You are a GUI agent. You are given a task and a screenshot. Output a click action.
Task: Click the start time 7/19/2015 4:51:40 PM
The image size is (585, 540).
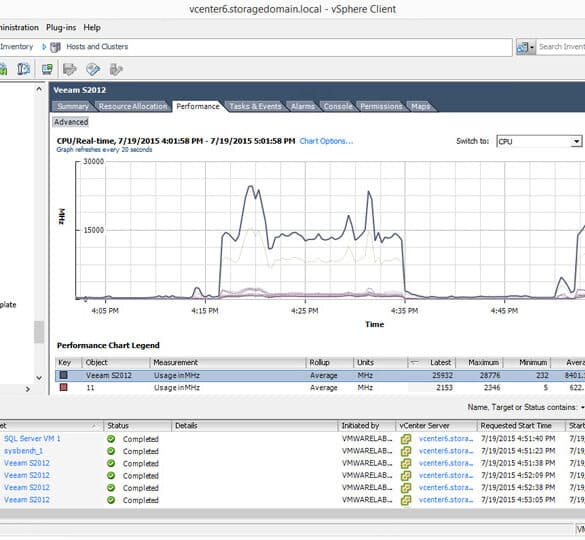pyautogui.click(x=518, y=438)
